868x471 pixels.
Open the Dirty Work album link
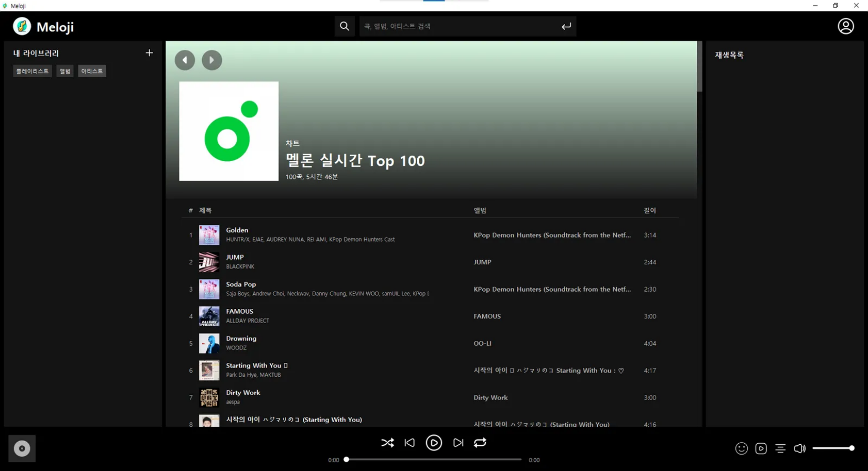491,398
